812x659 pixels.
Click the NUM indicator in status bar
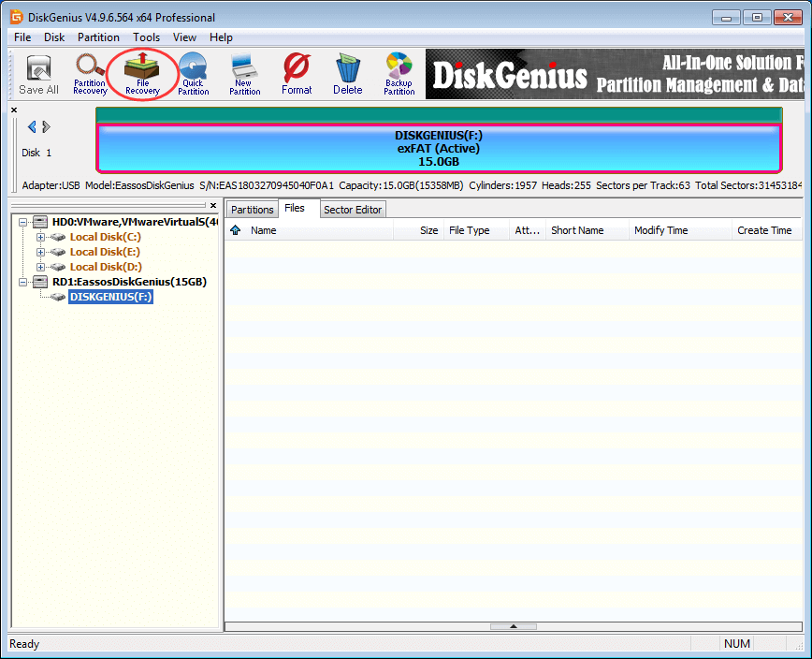coord(737,643)
